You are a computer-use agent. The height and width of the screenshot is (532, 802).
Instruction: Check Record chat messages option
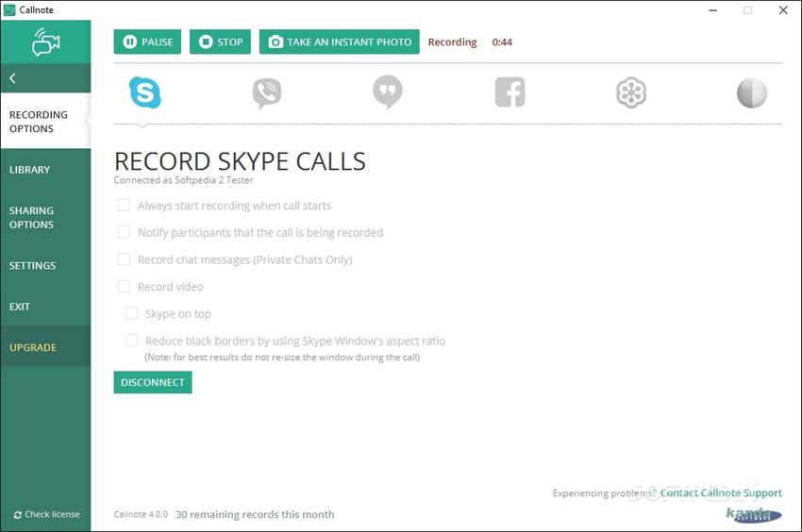[x=124, y=259]
